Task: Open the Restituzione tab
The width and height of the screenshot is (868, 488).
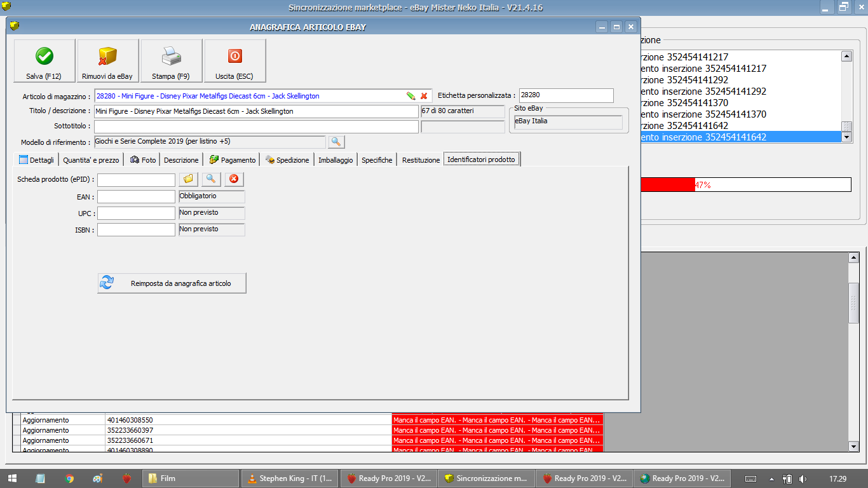Action: click(x=421, y=160)
